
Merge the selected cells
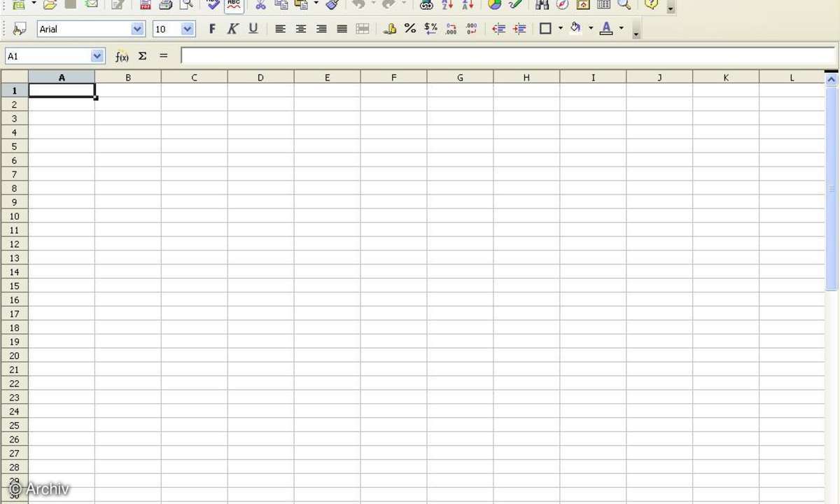[363, 29]
